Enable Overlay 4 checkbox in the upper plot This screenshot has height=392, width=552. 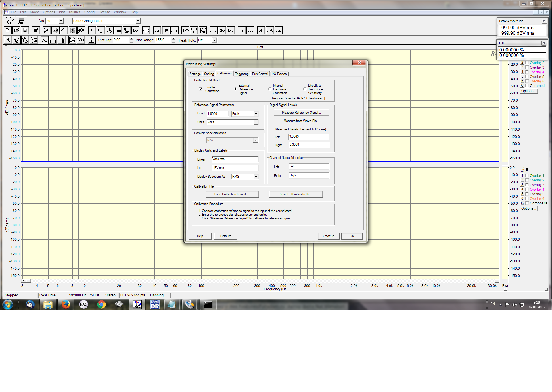click(x=527, y=72)
